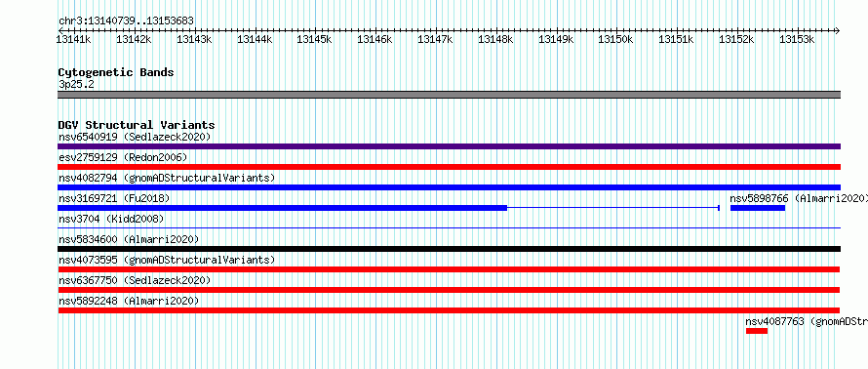Click the 13145k ruler tick label

314,39
